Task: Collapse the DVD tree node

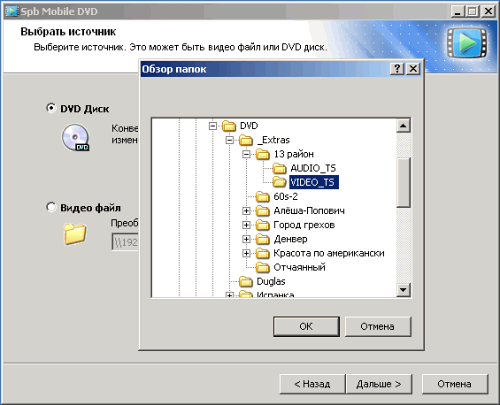Action: 213,126
